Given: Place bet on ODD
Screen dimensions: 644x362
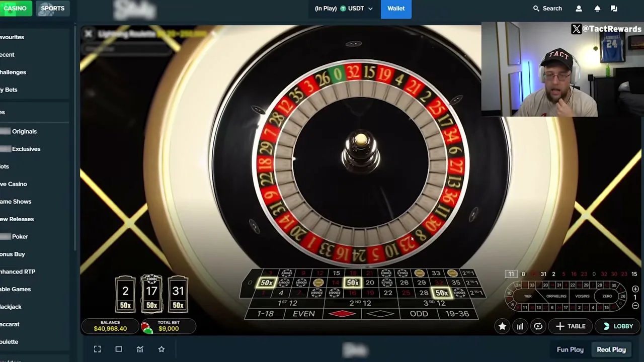Looking at the screenshot, I should [419, 314].
